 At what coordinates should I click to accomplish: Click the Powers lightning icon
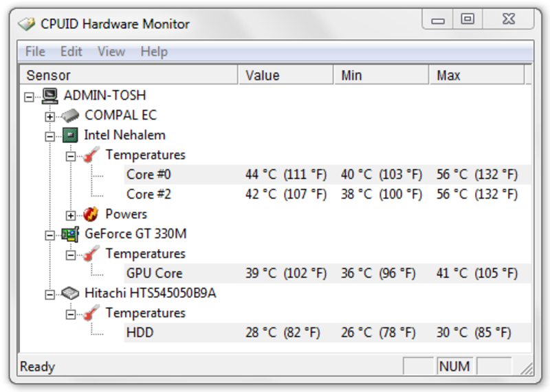91,214
